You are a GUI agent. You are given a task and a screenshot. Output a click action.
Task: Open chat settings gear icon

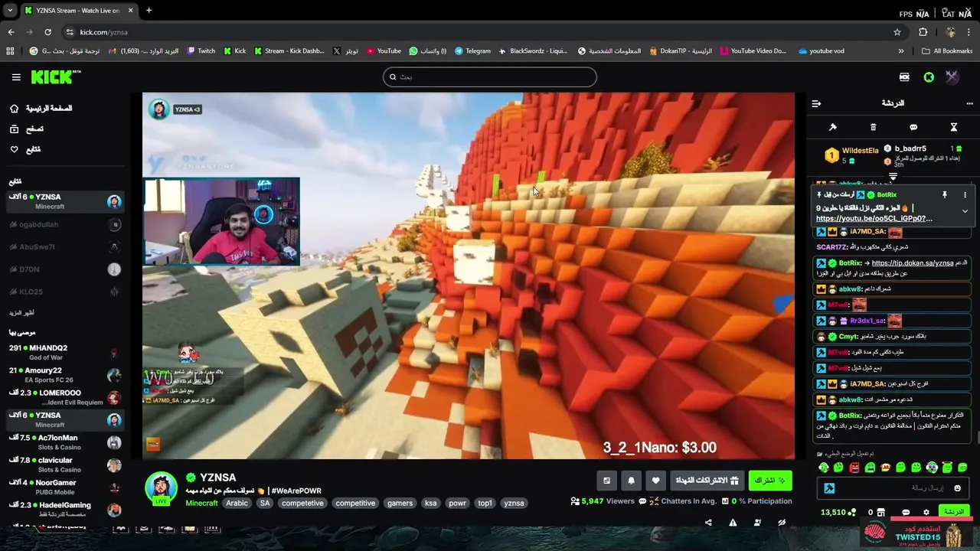(x=926, y=513)
